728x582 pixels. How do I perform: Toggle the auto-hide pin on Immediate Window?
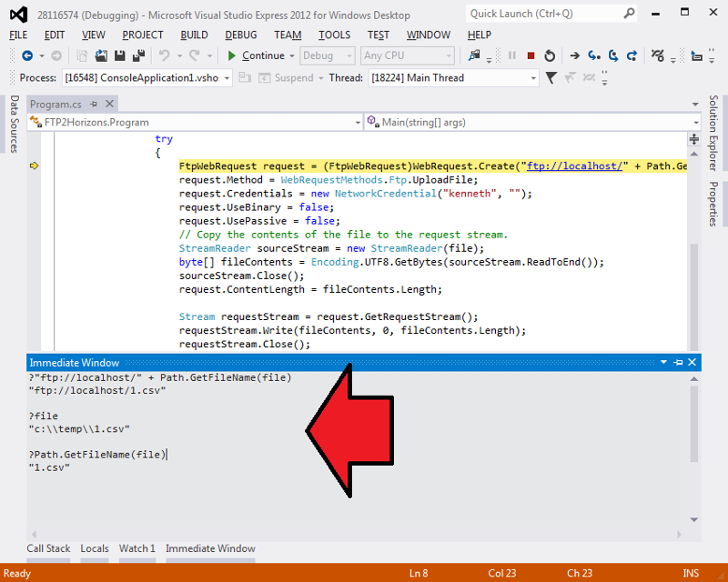coord(677,362)
